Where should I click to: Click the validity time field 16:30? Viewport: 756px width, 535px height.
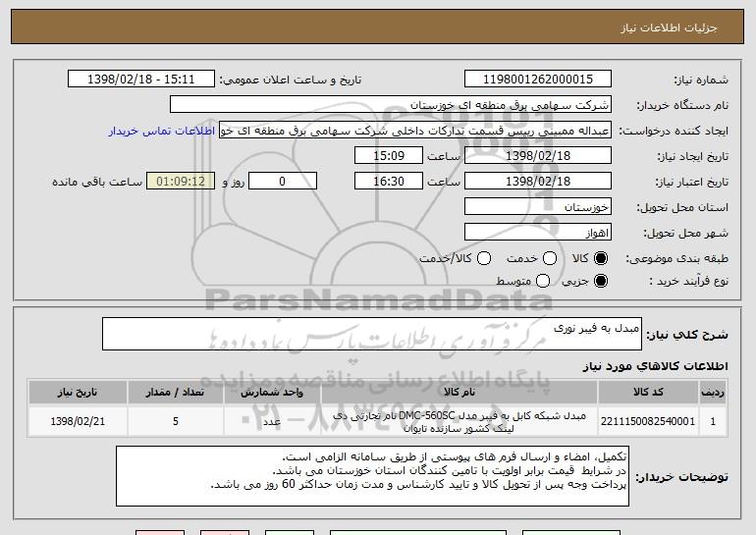(389, 182)
